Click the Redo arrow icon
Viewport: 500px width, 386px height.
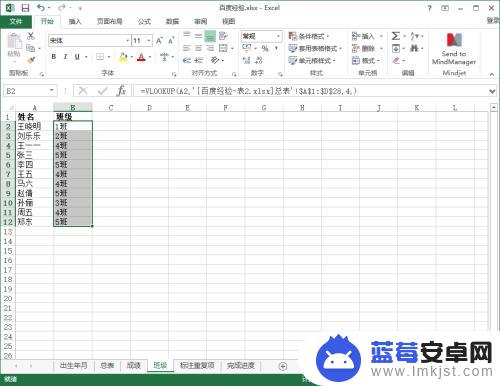pyautogui.click(x=62, y=7)
